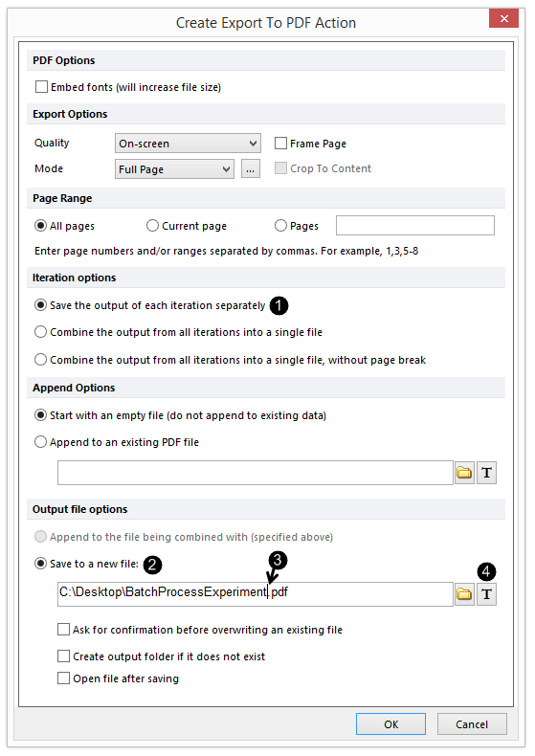Screen dimensions: 535x756
Task: Focus the existing PDF file path field
Action: tap(255, 473)
